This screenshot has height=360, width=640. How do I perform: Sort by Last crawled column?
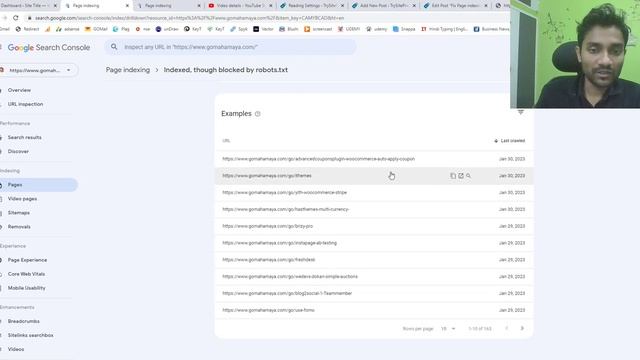[509, 141]
